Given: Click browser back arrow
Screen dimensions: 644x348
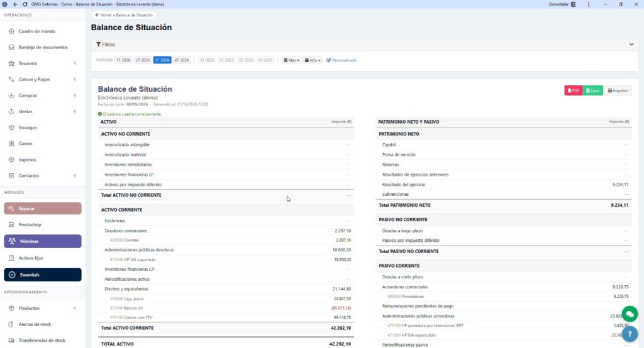Looking at the screenshot, I should [x=15, y=4].
